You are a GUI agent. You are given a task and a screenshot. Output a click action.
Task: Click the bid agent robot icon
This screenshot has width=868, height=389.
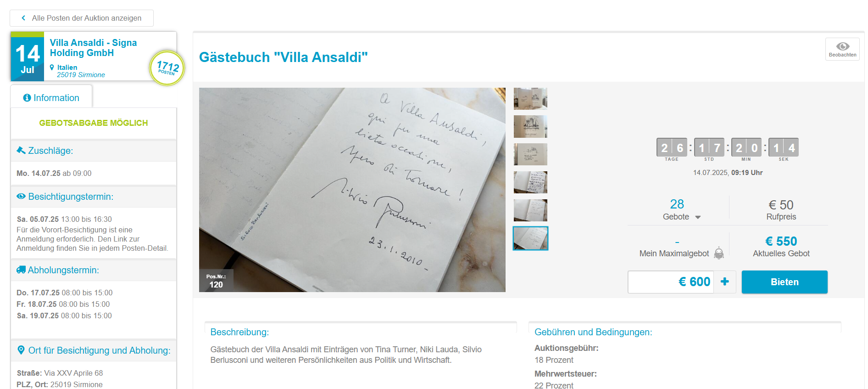pos(719,253)
